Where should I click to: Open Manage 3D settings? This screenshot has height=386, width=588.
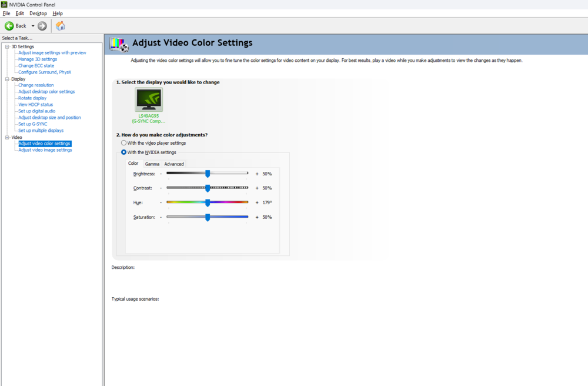(x=38, y=59)
